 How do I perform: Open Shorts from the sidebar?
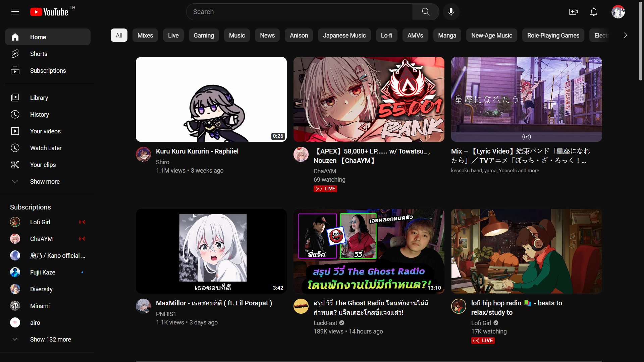point(39,54)
